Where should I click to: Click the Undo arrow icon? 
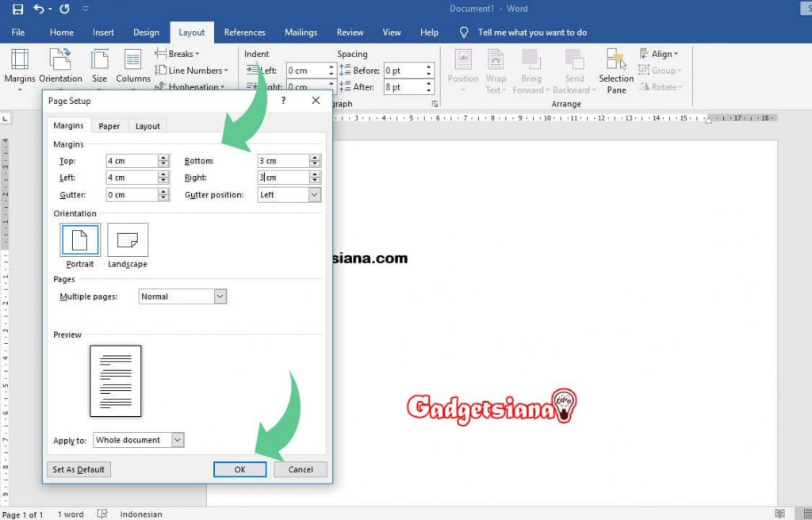(x=38, y=10)
